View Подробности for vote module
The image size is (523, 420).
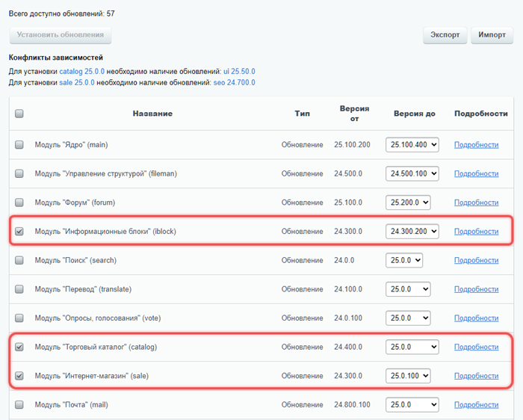click(477, 318)
